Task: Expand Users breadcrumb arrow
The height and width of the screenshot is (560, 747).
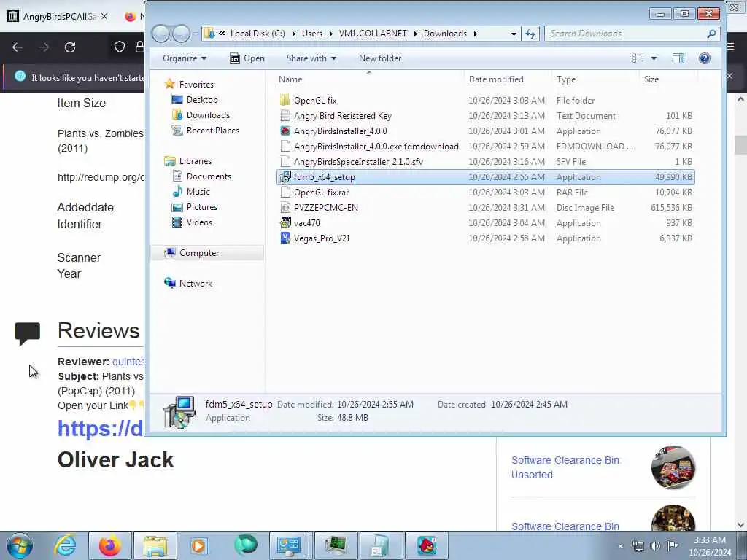Action: (x=330, y=34)
